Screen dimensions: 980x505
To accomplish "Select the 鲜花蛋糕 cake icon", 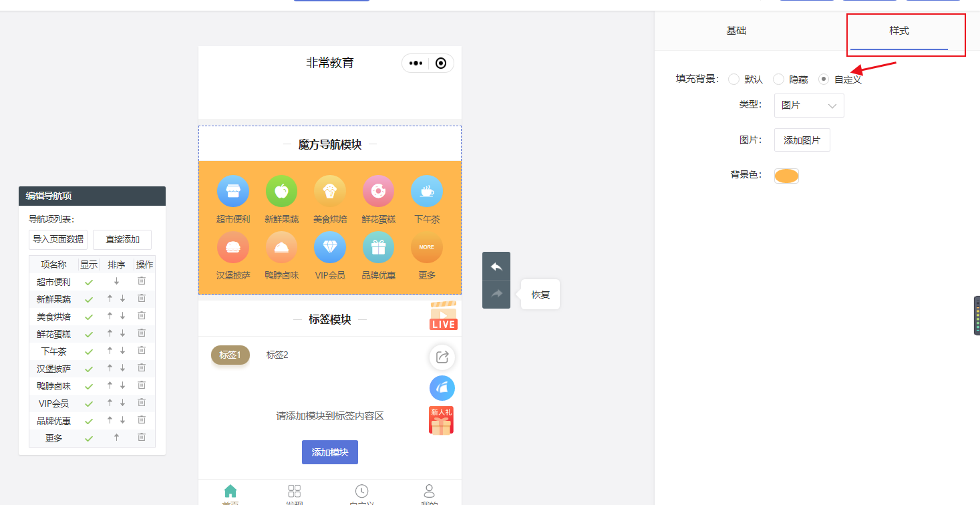I will click(378, 190).
